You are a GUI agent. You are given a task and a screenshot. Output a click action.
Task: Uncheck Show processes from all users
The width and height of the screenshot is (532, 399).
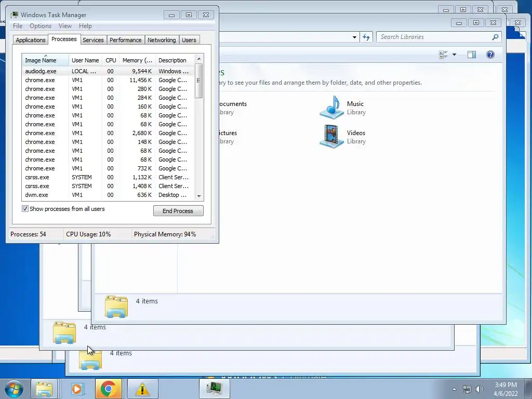tap(25, 209)
